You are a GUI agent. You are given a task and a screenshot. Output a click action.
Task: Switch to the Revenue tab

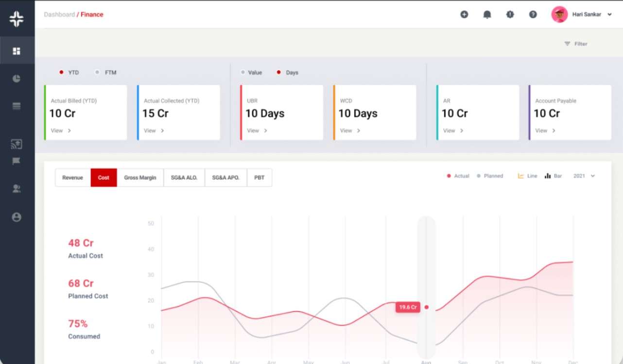coord(72,178)
